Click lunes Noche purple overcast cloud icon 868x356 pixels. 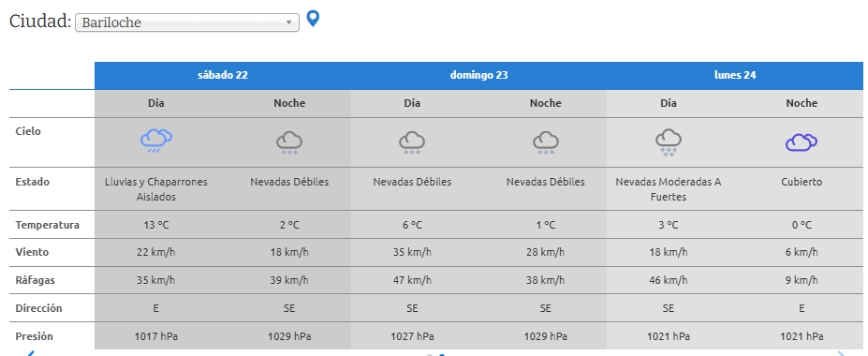pyautogui.click(x=802, y=142)
